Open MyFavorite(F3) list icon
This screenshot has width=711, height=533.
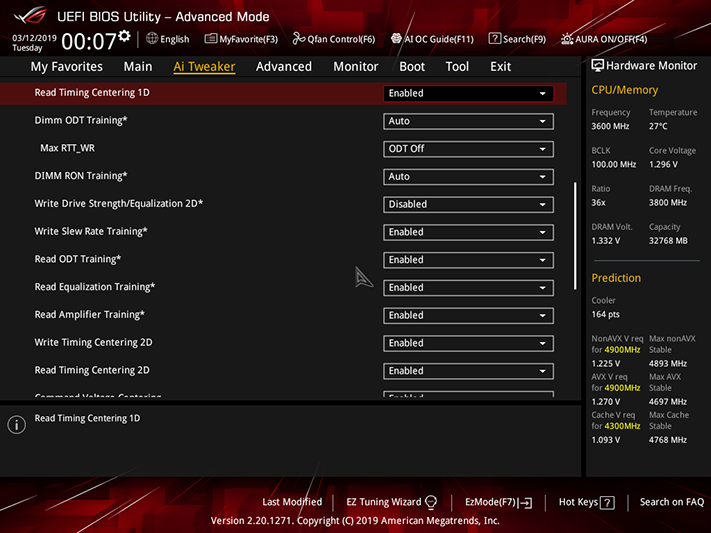tap(210, 39)
